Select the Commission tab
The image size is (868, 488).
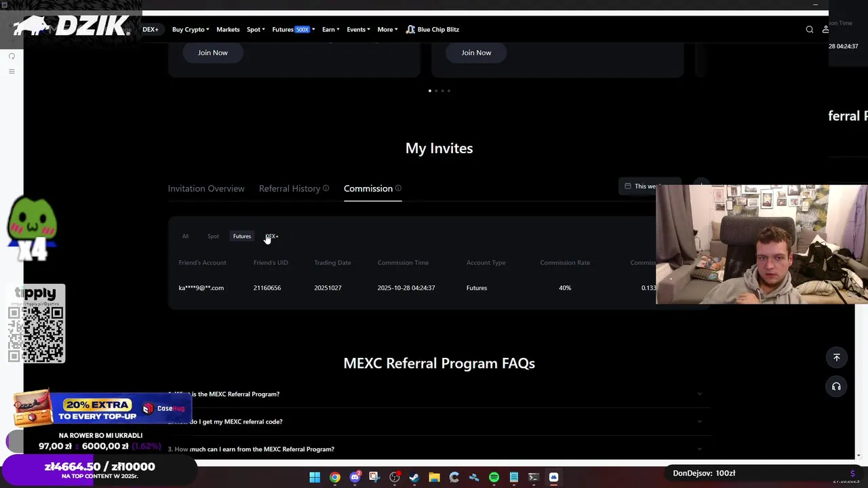coord(368,188)
